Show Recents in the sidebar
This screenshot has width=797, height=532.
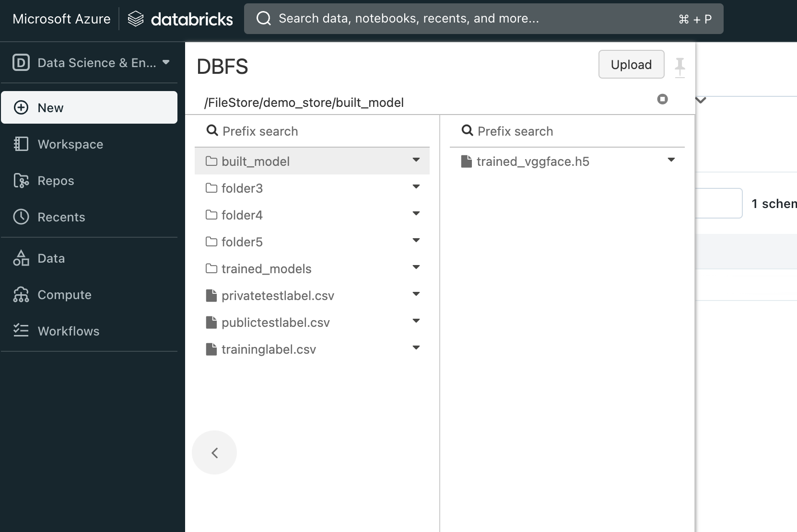tap(89, 217)
